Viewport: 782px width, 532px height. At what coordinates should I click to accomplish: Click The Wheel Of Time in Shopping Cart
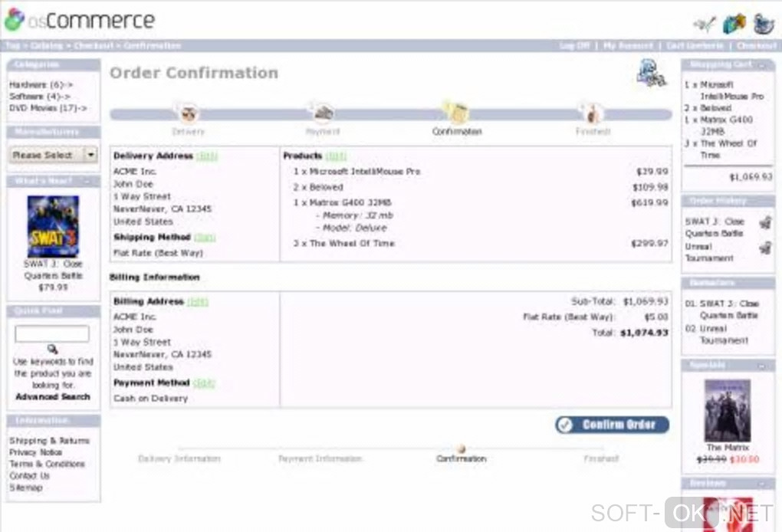click(x=728, y=149)
